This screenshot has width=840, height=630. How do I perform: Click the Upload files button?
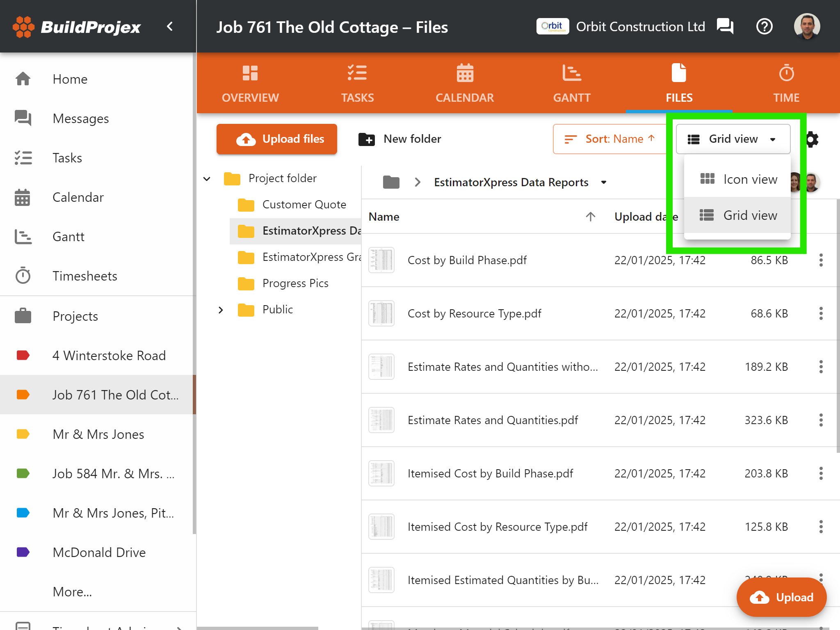pyautogui.click(x=277, y=139)
